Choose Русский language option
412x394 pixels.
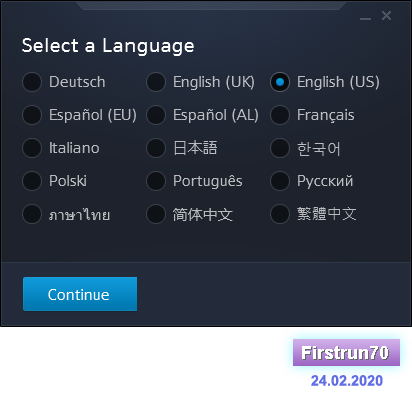pyautogui.click(x=280, y=181)
